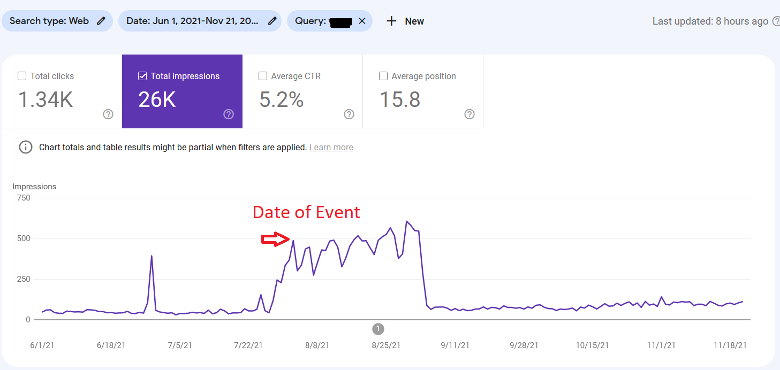
Task: Open the Search type: Web filter chip
Action: 57,21
